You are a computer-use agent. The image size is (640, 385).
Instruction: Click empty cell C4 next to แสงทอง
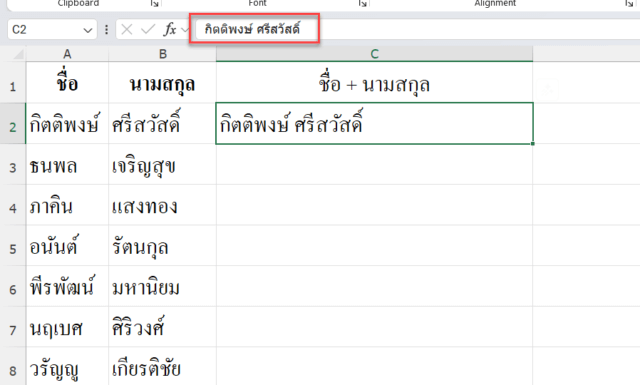pos(374,205)
